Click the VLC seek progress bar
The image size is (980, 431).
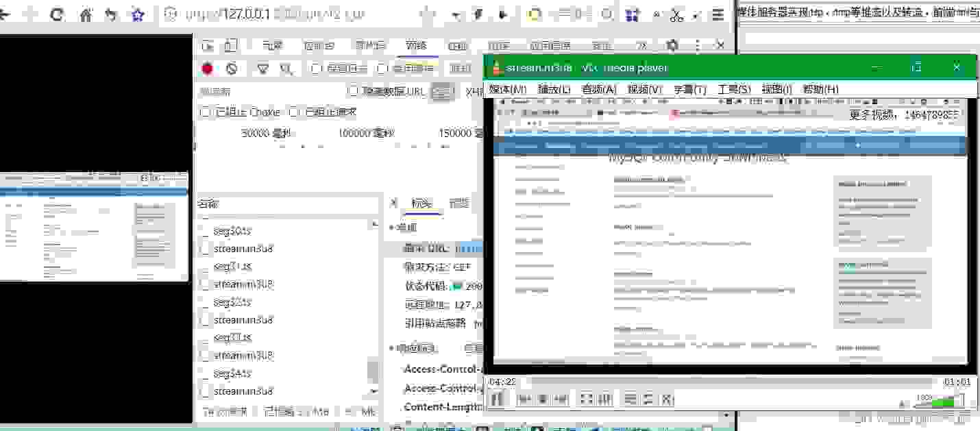[x=730, y=381]
